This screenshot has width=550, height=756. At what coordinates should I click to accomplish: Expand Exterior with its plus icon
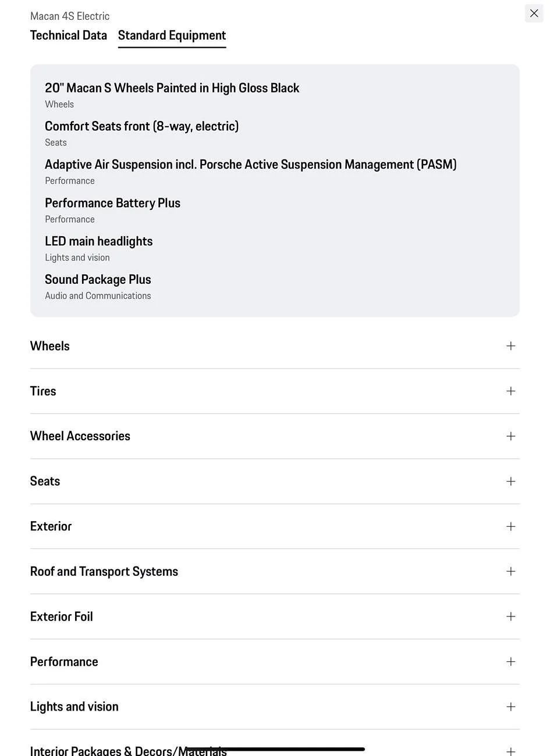(x=510, y=526)
